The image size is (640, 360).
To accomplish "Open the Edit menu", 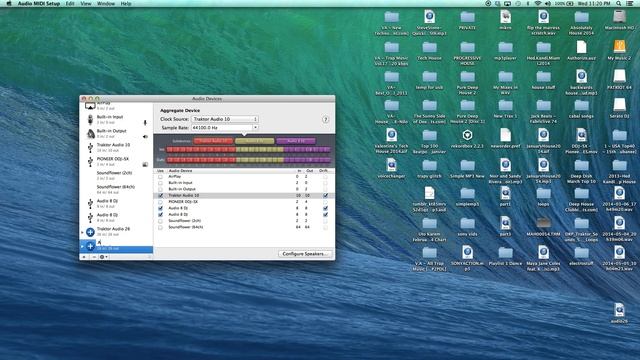I will click(70, 3).
